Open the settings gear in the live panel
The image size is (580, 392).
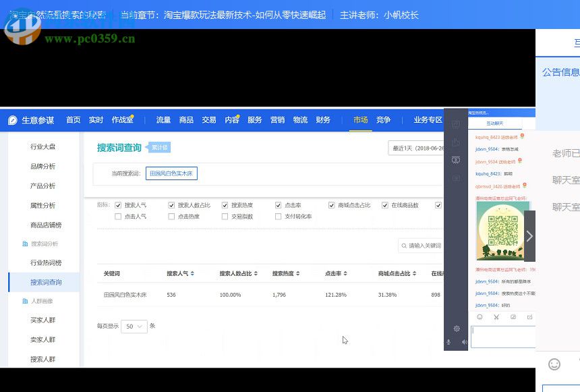point(457,329)
